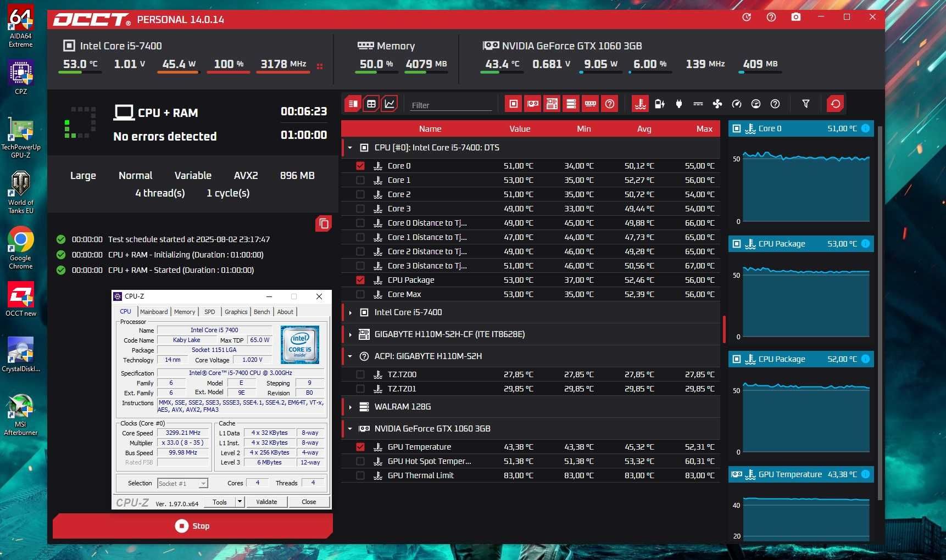Image resolution: width=946 pixels, height=560 pixels.
Task: Toggle the frequency speedometer filter icon
Action: point(737,104)
